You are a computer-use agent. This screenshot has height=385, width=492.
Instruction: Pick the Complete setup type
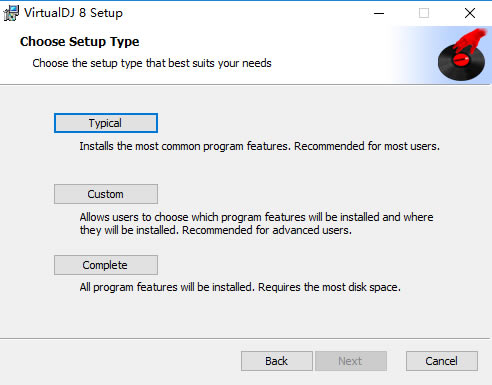(106, 265)
